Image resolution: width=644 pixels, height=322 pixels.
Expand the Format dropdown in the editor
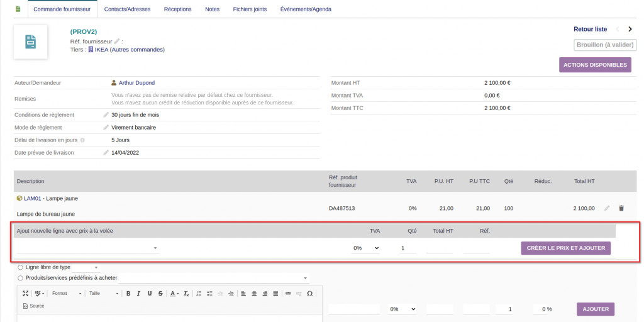(x=66, y=293)
